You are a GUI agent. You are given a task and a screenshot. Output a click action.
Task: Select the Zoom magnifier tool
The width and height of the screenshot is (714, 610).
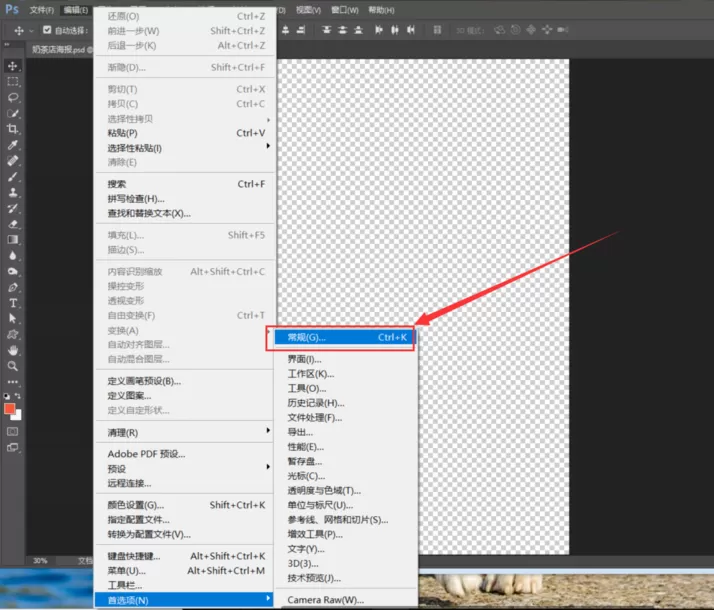coord(13,366)
